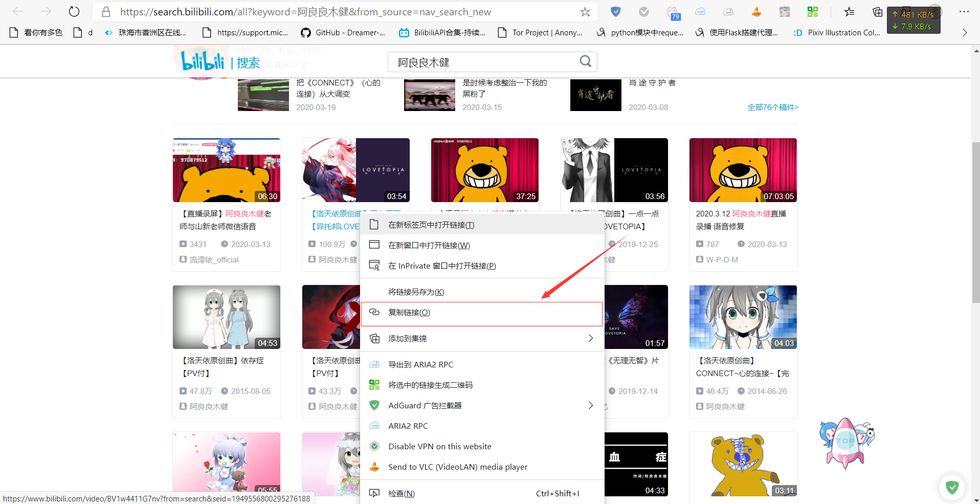Click the page vertical scrollbar
This screenshot has height=504, width=980.
(x=976, y=223)
